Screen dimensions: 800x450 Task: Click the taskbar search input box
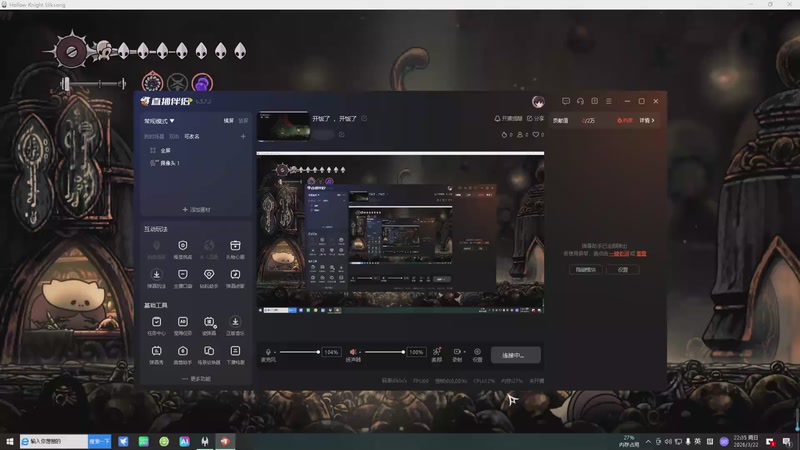tap(54, 441)
